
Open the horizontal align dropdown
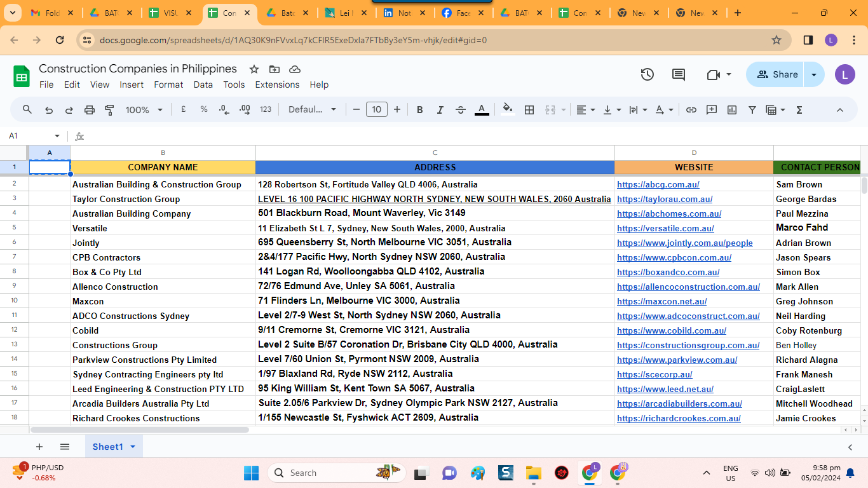tap(585, 110)
